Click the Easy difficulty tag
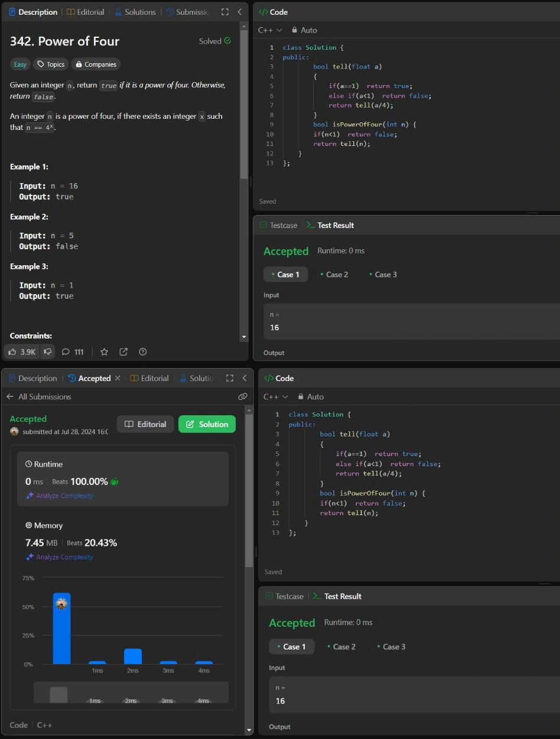560x739 pixels. pyautogui.click(x=20, y=64)
